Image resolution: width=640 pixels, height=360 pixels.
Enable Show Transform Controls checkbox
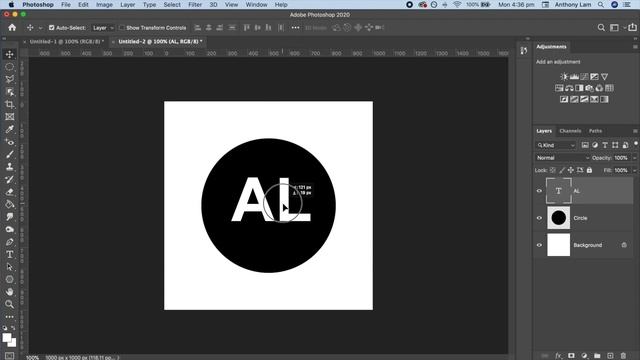click(x=122, y=28)
